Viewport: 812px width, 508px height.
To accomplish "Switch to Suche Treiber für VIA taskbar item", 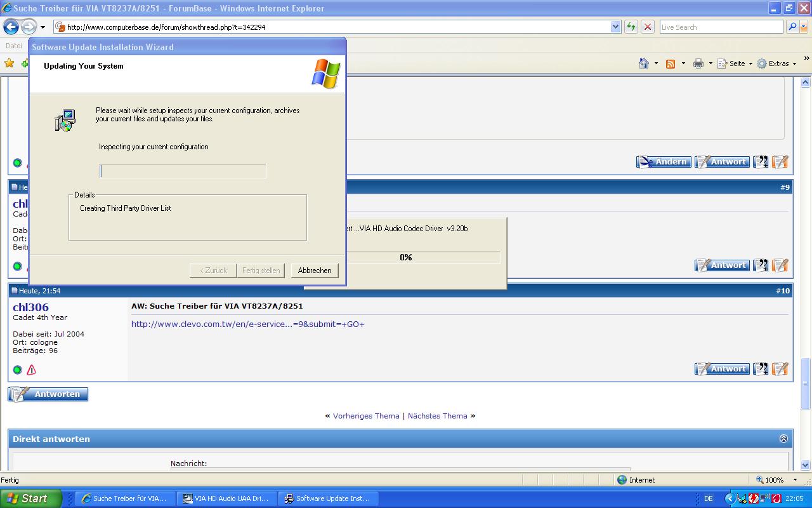I will (125, 498).
